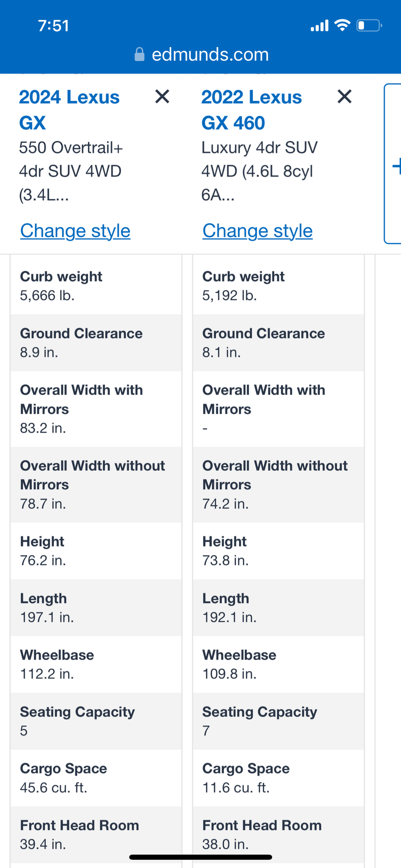Open Change style for 2024 Lexus GX
Viewport: 401px width, 868px height.
(75, 231)
